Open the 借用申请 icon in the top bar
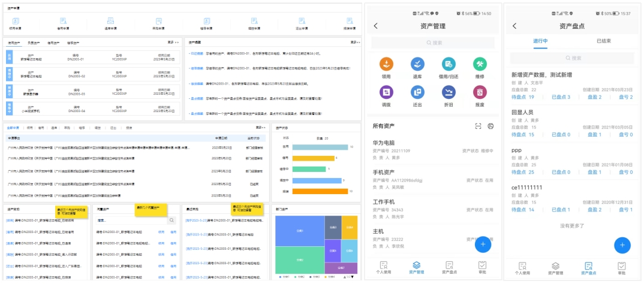 [x=63, y=21]
